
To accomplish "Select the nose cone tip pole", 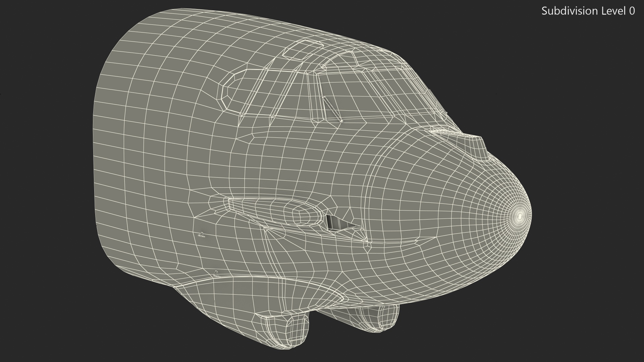I will tap(520, 217).
